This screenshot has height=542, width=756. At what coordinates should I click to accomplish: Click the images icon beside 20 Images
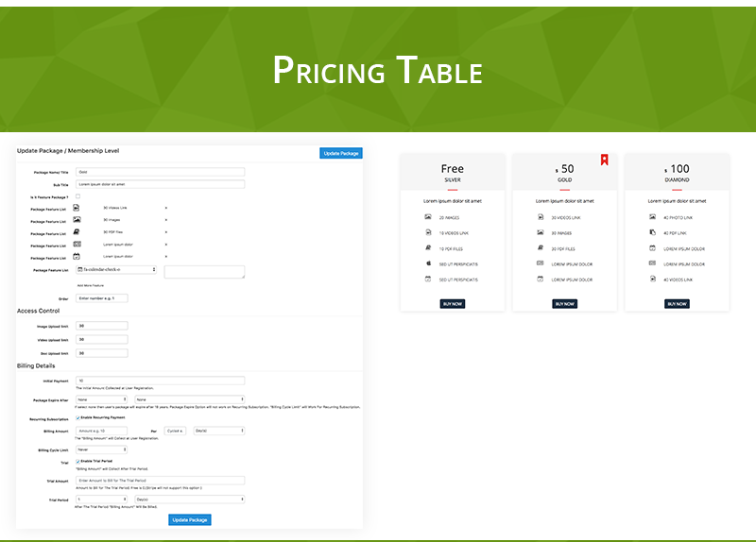coord(428,217)
